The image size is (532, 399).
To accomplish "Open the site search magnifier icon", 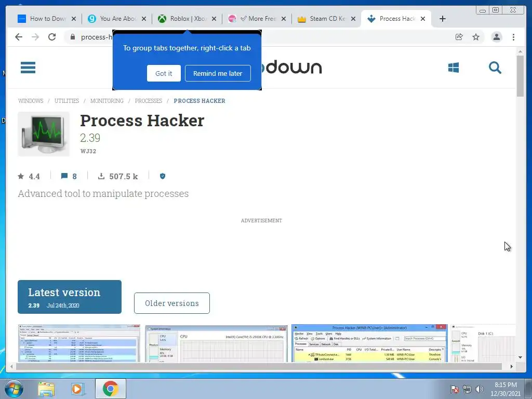I will (x=495, y=68).
